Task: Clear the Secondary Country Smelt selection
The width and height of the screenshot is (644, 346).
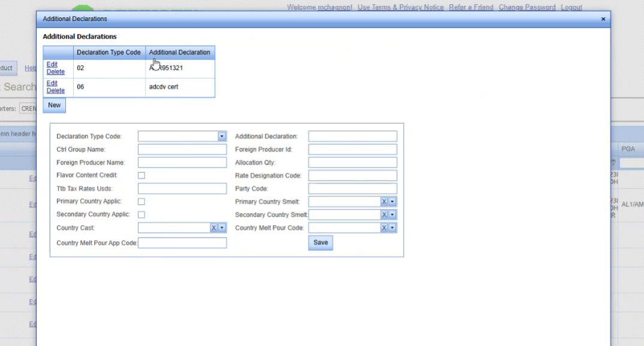Action: point(384,215)
